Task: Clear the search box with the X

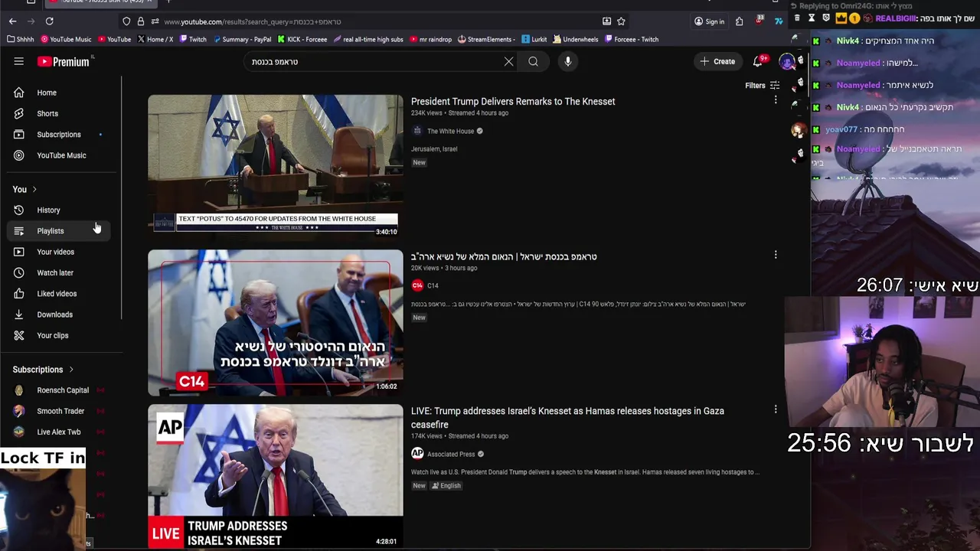Action: point(508,61)
